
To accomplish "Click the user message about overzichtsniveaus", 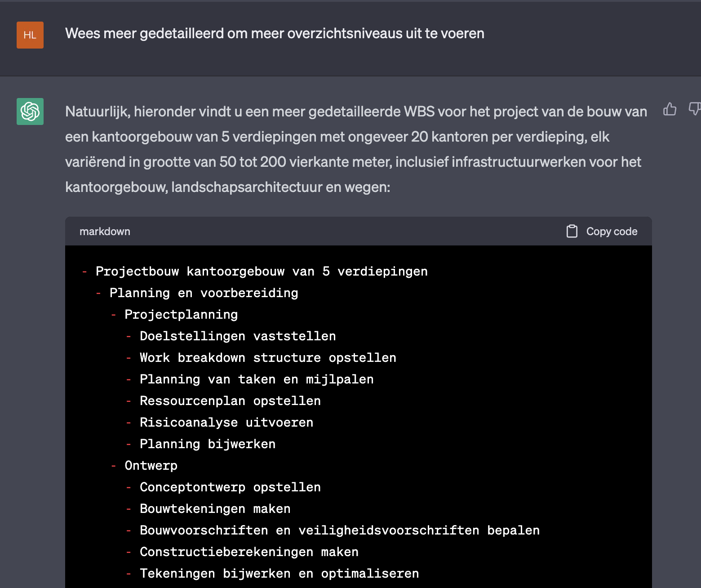I will (275, 33).
